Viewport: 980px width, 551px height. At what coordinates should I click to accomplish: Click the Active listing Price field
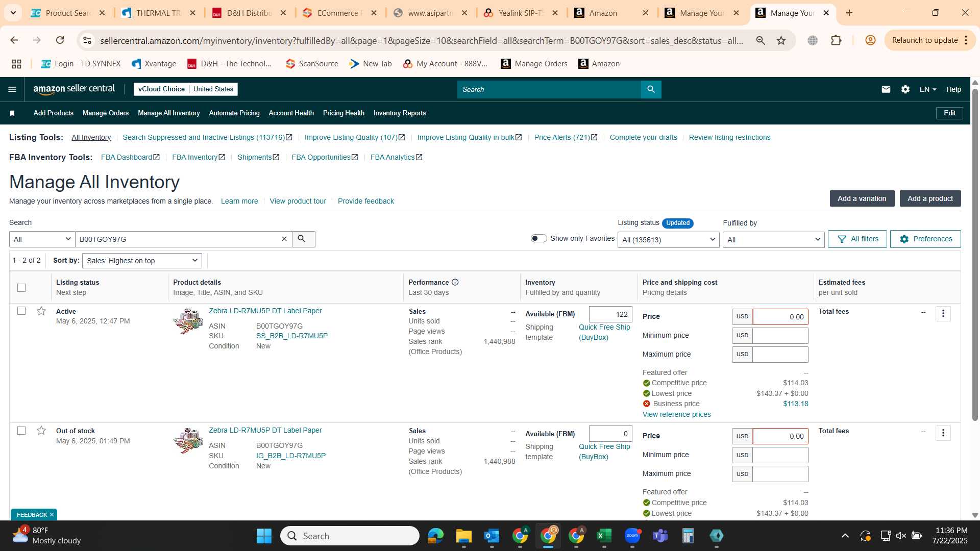pyautogui.click(x=780, y=317)
